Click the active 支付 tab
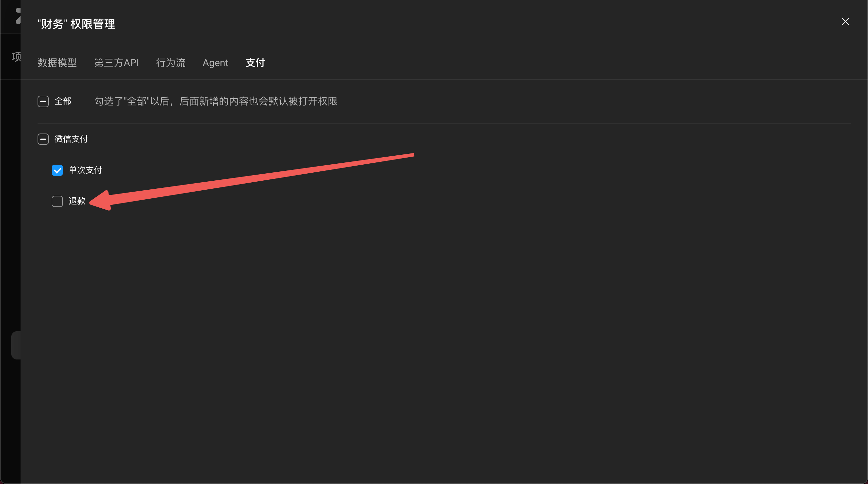 pyautogui.click(x=255, y=63)
